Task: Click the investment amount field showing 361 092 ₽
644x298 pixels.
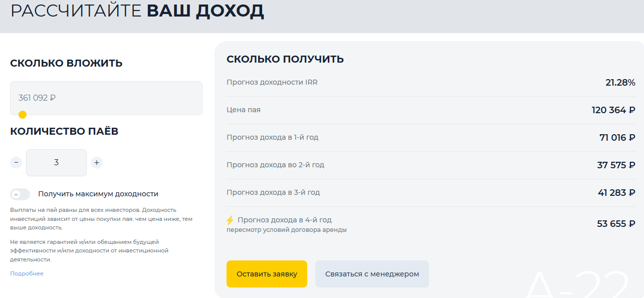Action: click(x=106, y=98)
